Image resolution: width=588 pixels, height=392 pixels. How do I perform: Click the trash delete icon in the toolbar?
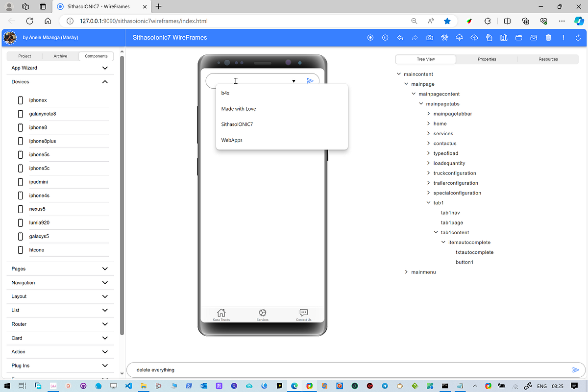548,38
